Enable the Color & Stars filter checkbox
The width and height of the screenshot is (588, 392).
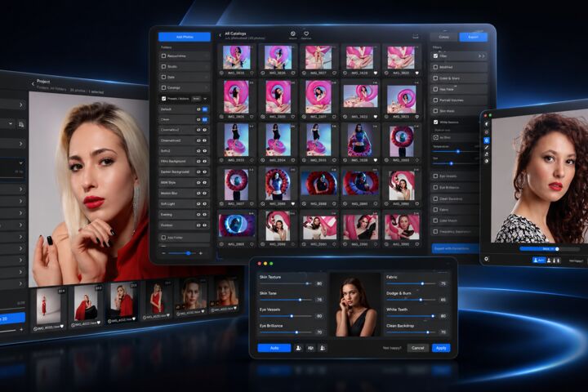435,78
